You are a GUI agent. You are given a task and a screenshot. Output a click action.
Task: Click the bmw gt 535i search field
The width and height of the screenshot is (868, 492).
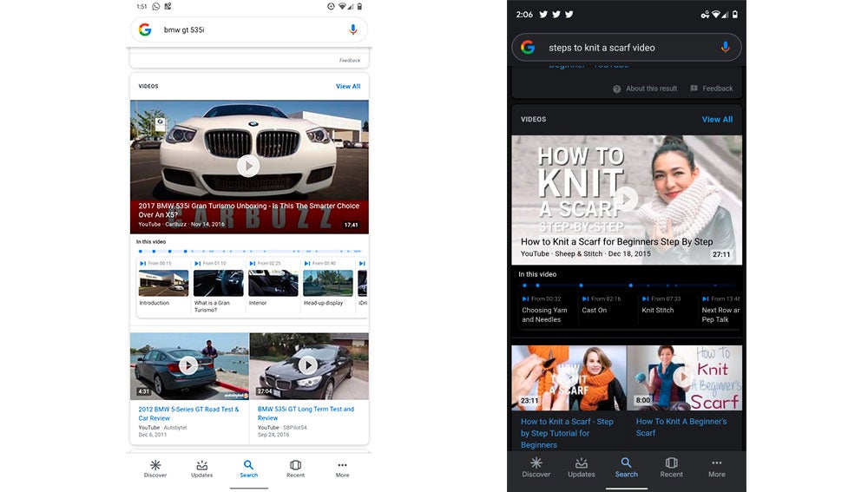248,30
